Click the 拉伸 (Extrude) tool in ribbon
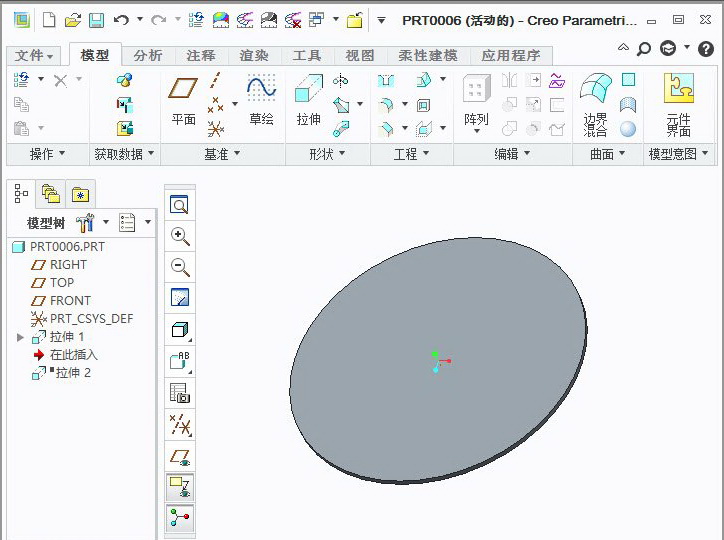This screenshot has height=540, width=724. point(308,103)
